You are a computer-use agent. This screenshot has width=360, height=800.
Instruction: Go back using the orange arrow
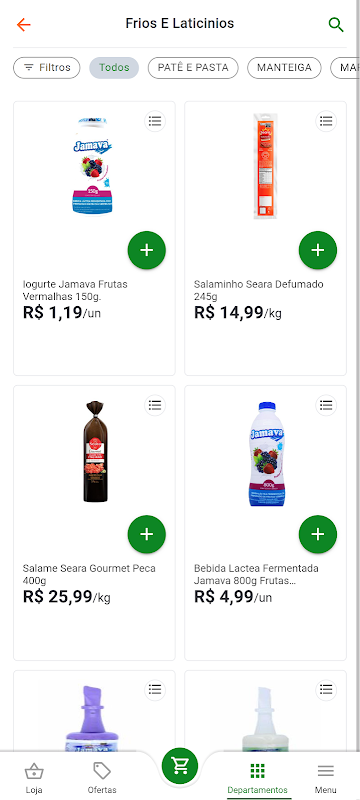(23, 24)
